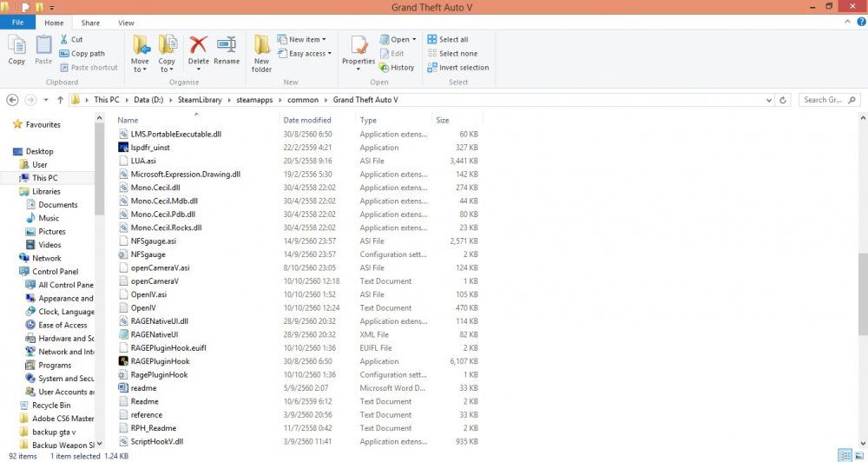Click the Cut scissors icon
This screenshot has height=462, width=868.
pyautogui.click(x=65, y=39)
